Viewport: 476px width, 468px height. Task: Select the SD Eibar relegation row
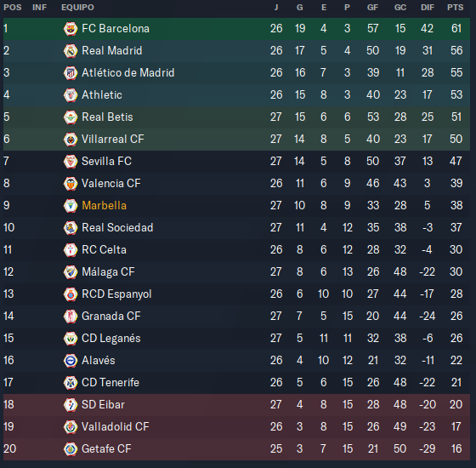tap(236, 405)
